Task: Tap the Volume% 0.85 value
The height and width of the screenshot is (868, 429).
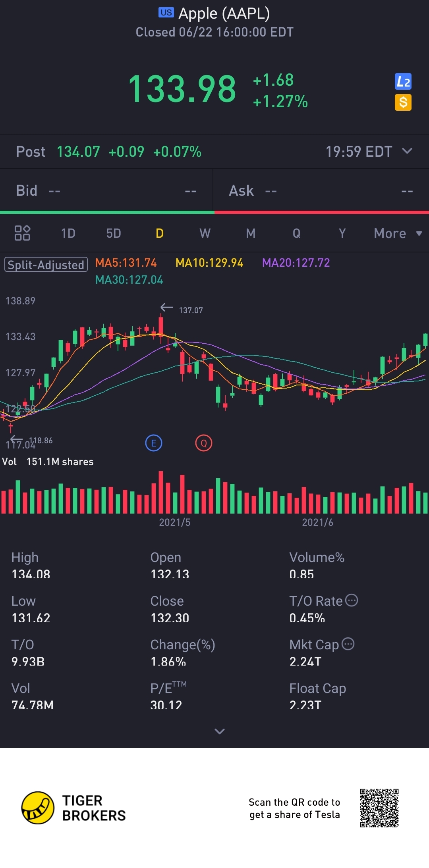Action: [x=301, y=574]
